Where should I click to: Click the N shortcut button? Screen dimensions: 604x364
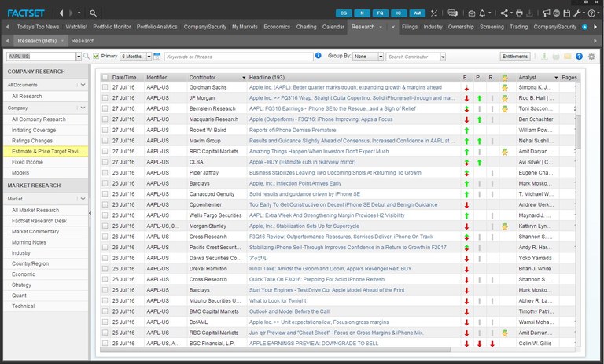(362, 13)
